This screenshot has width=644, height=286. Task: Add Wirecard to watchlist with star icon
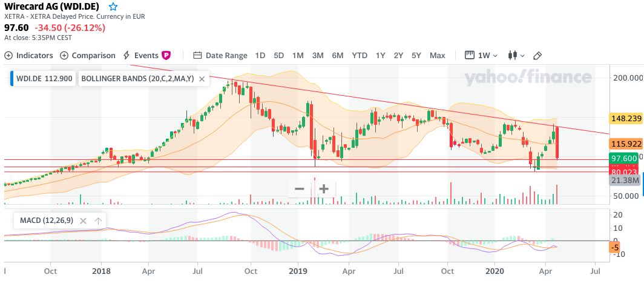coord(113,7)
